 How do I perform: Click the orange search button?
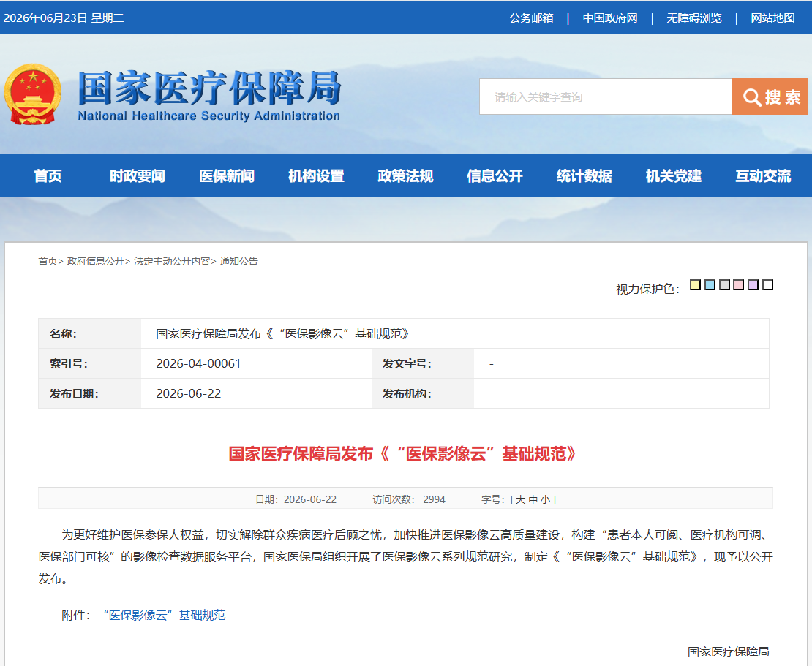(x=770, y=97)
